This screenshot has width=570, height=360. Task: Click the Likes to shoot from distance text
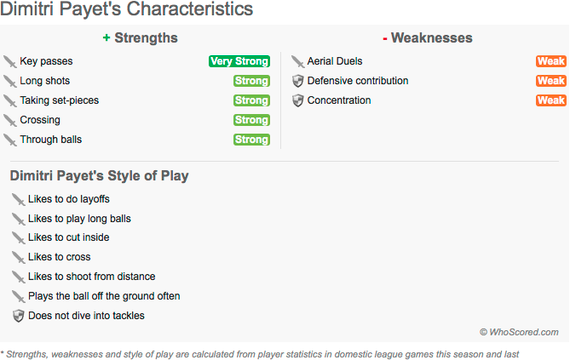(92, 276)
